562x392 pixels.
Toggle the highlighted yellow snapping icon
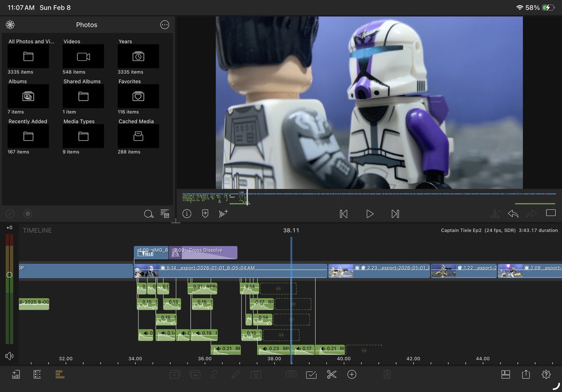(x=59, y=374)
